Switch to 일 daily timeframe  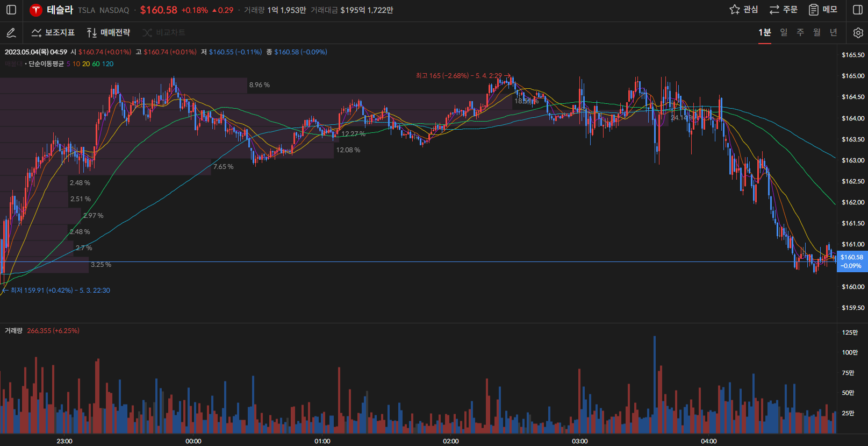pyautogui.click(x=784, y=33)
